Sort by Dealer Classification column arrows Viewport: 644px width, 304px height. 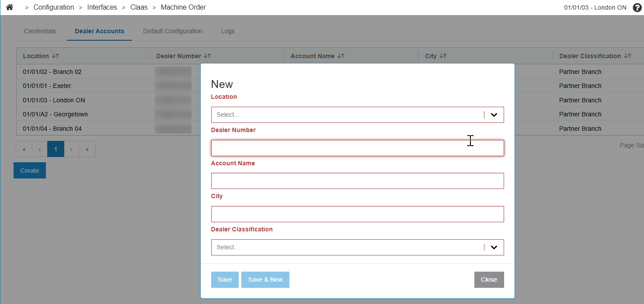click(x=627, y=56)
